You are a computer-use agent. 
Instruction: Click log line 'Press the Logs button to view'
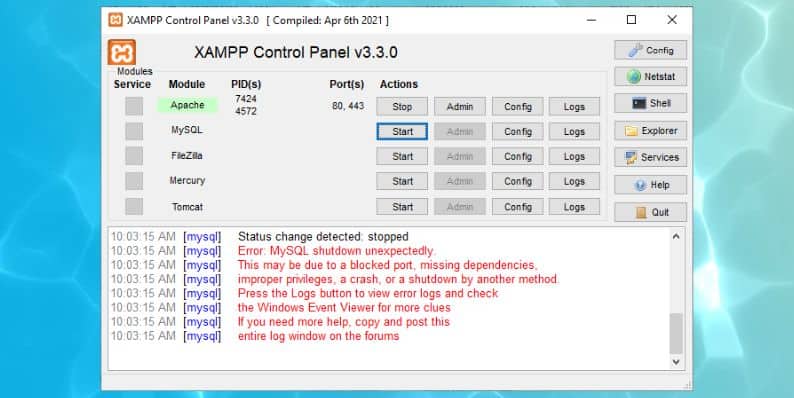click(368, 293)
